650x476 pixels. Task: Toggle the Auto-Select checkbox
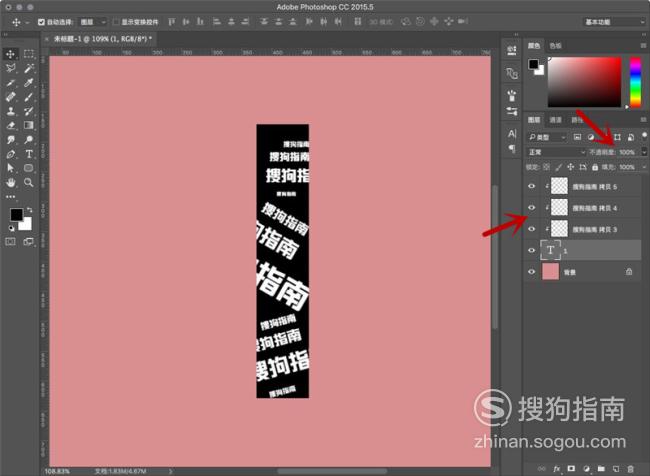[x=41, y=22]
